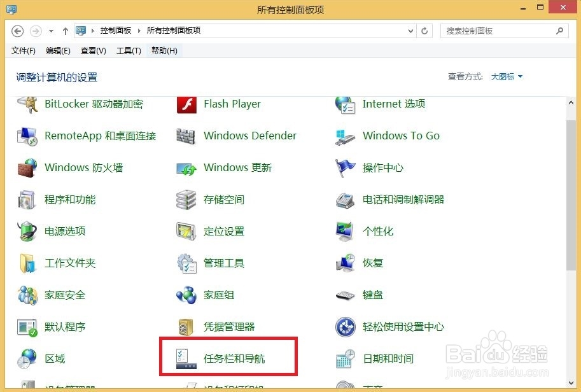Click the scrollbar down arrow
The image size is (581, 392).
[571, 382]
